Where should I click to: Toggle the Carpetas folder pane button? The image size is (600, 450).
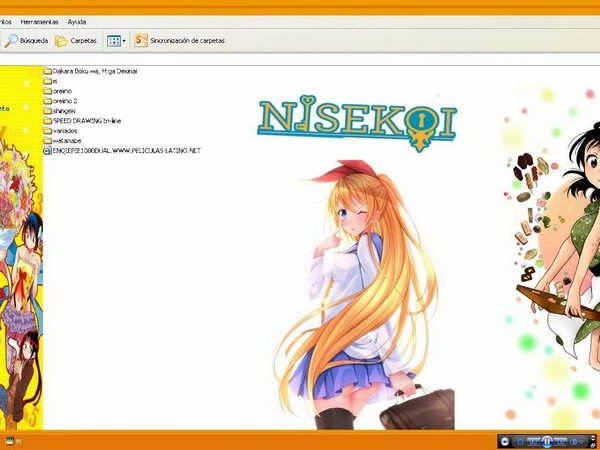pos(76,41)
